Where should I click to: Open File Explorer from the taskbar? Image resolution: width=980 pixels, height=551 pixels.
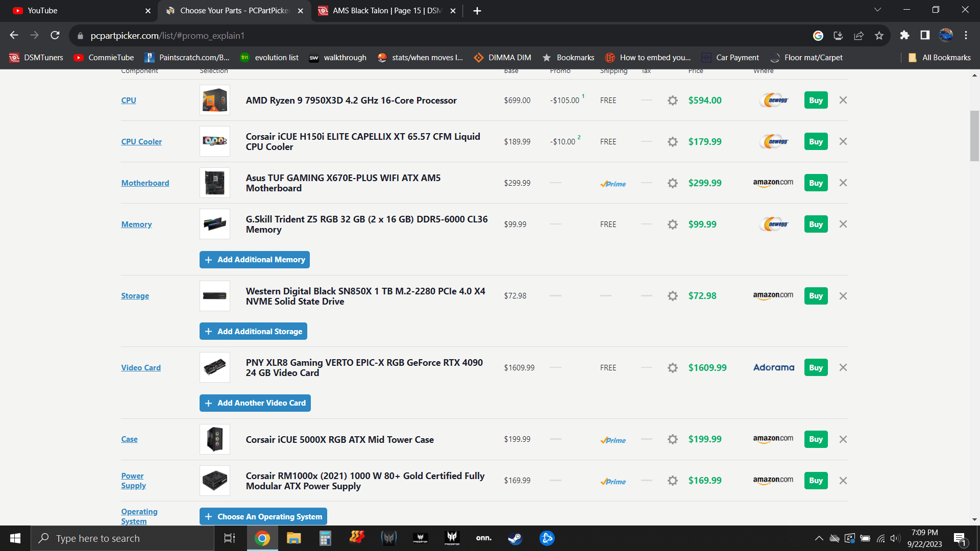tap(293, 538)
